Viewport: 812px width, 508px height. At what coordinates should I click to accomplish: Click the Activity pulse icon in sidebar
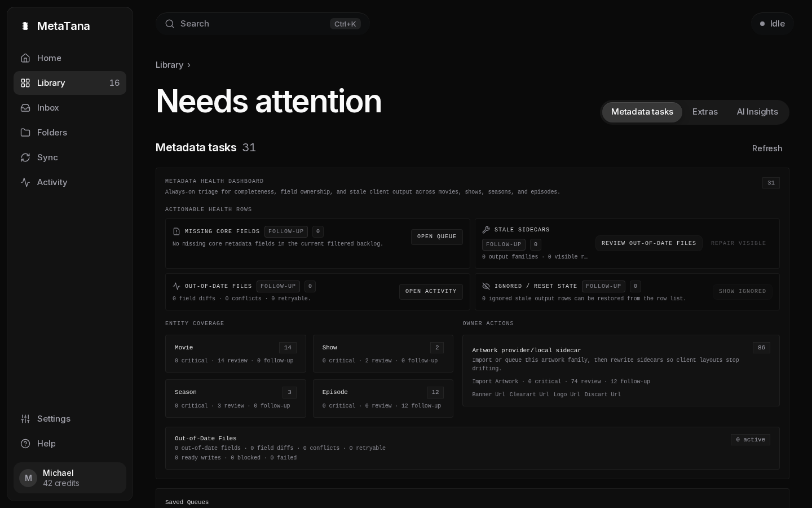[x=25, y=182]
